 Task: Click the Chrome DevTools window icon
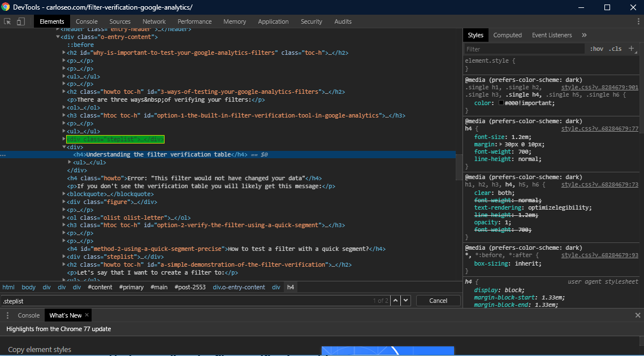tap(6, 7)
